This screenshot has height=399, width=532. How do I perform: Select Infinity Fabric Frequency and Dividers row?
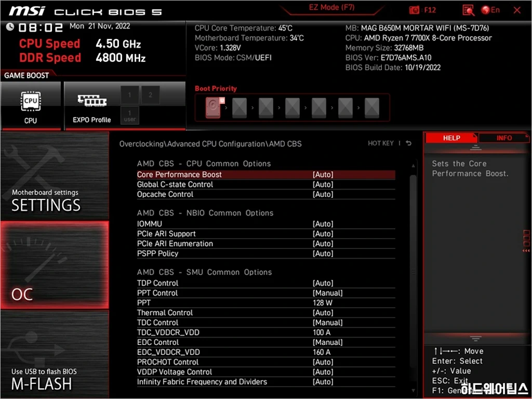266,381
